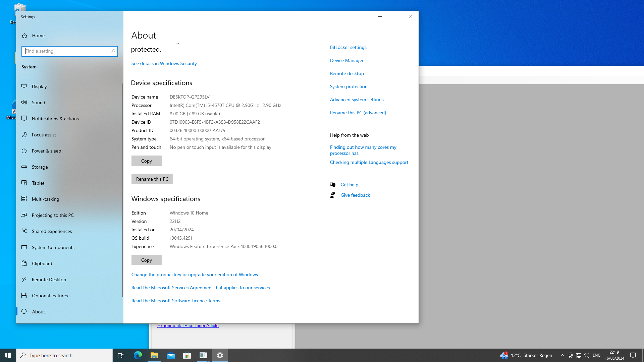The height and width of the screenshot is (362, 644).
Task: Focus the Find a setting field
Action: click(70, 51)
